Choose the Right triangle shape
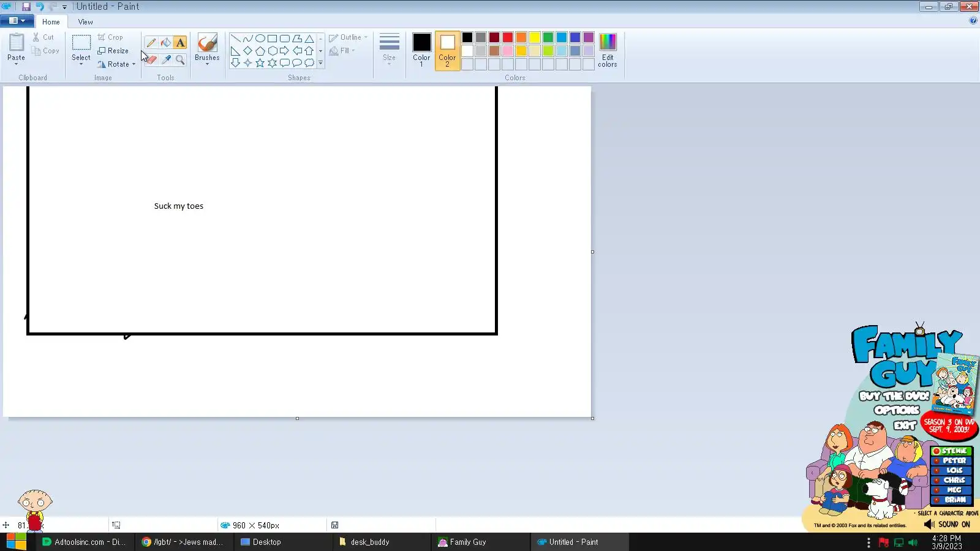 coord(235,51)
